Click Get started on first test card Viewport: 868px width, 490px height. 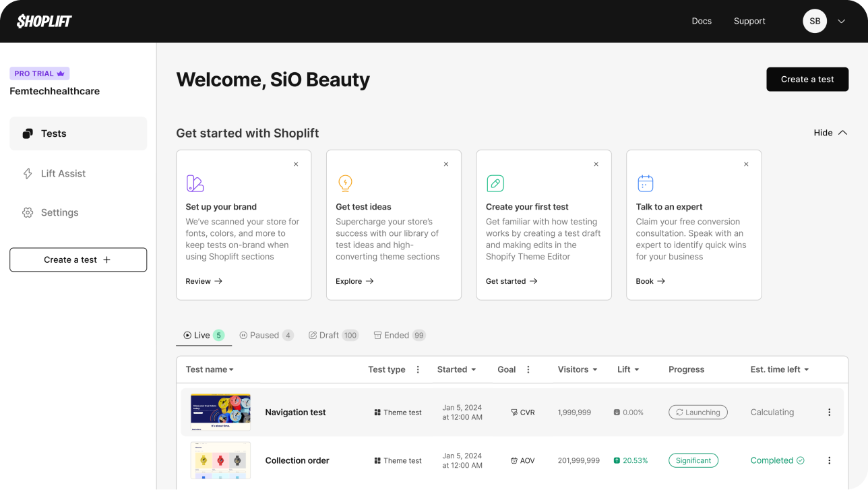coord(511,281)
